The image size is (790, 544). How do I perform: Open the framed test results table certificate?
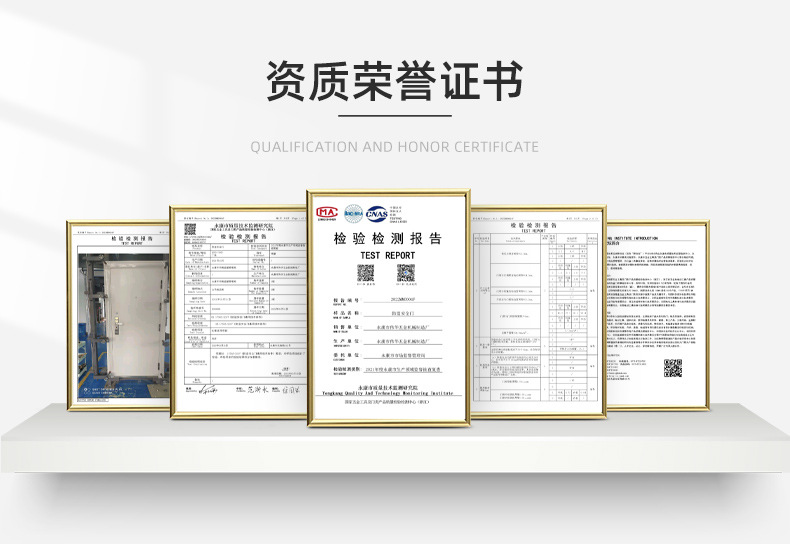538,312
